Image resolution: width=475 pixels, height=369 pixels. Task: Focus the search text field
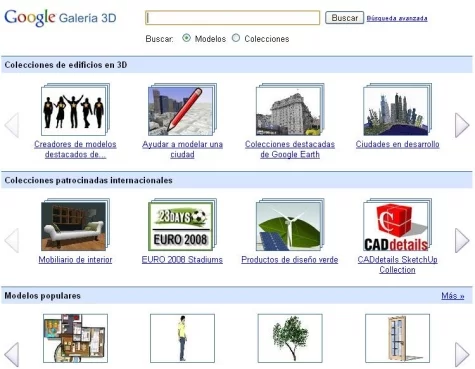click(x=232, y=18)
